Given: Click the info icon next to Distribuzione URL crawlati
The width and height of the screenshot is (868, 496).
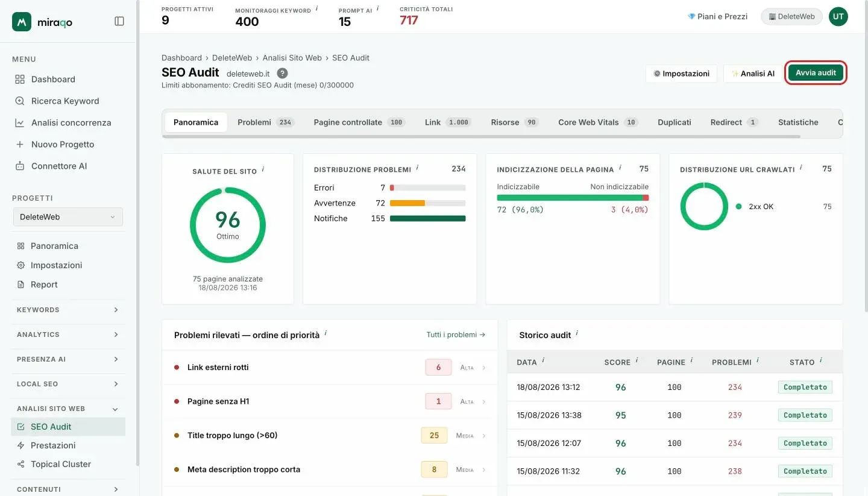Looking at the screenshot, I should [801, 168].
